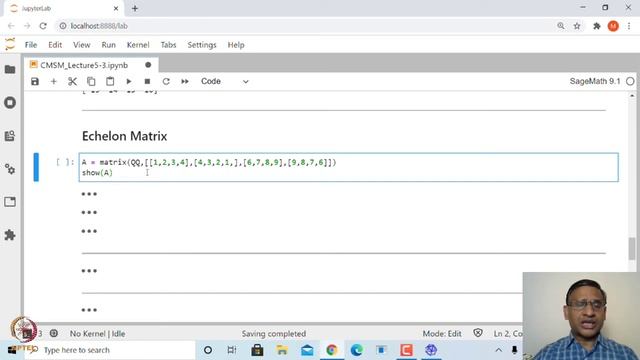Expand first collapsed cell under code cell

pos(89,194)
